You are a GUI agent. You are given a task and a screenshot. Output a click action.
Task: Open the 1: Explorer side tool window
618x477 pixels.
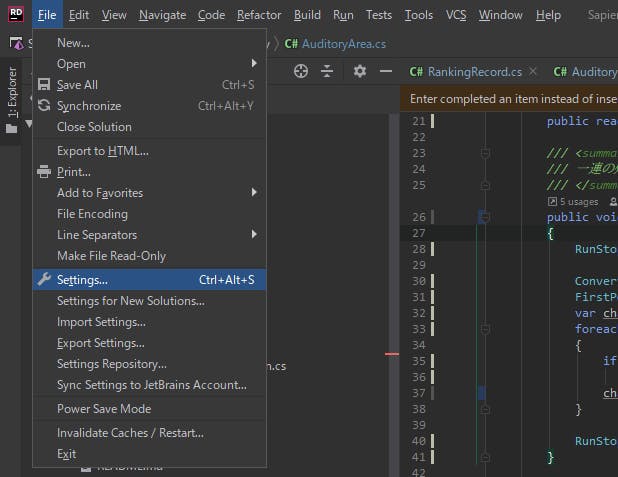click(x=11, y=101)
